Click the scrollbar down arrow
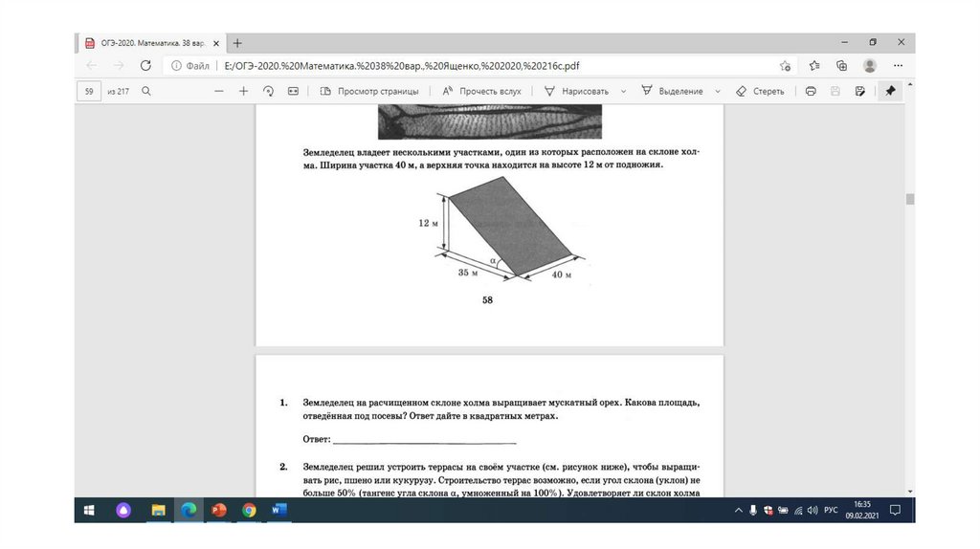Viewport: 980px width, 549px height. click(910, 492)
